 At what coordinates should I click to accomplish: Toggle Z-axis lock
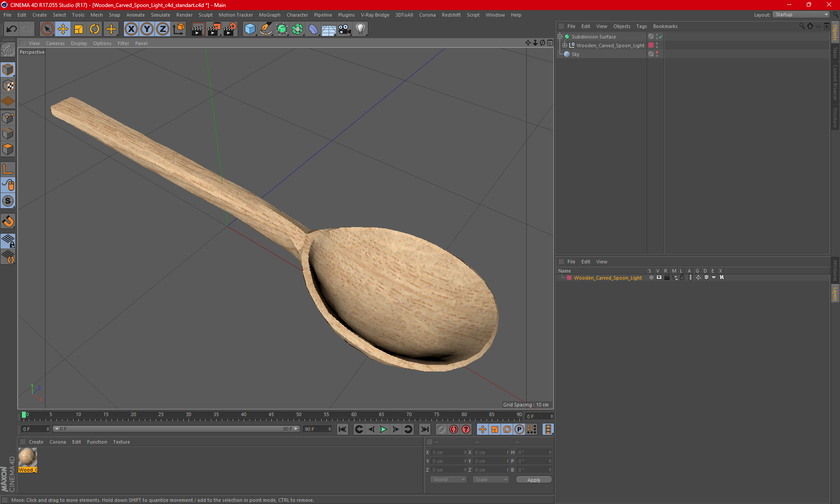tap(163, 29)
